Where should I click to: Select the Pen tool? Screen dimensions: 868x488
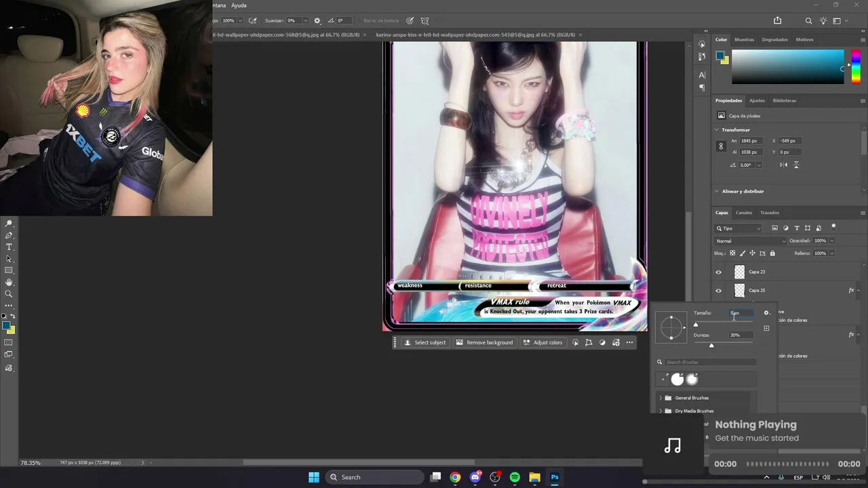point(9,235)
